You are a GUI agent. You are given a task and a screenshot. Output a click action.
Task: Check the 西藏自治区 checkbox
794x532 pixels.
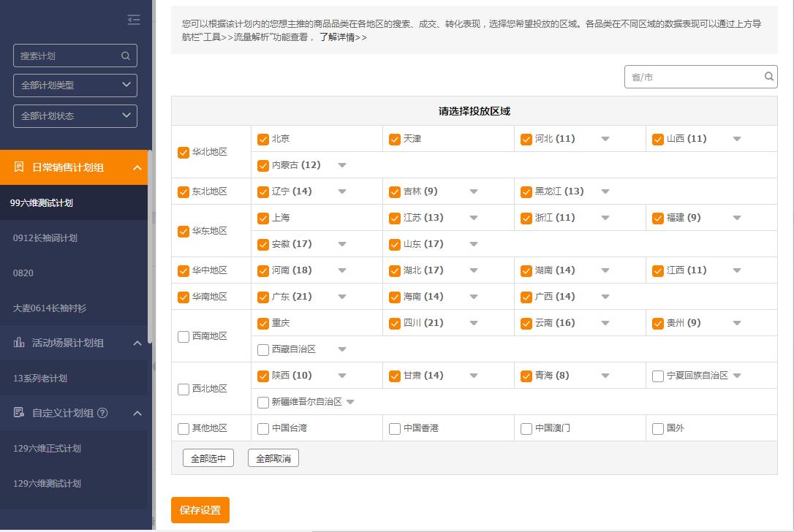coord(262,349)
